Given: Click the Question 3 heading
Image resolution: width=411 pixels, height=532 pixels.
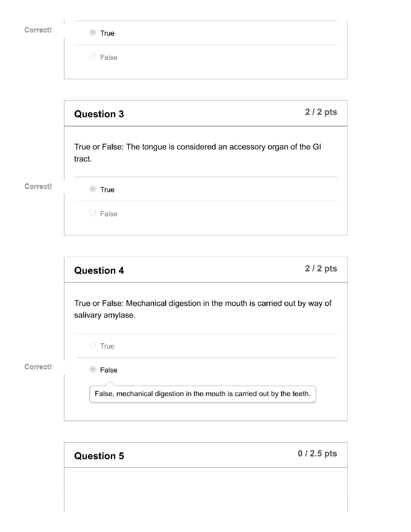Looking at the screenshot, I should [99, 114].
